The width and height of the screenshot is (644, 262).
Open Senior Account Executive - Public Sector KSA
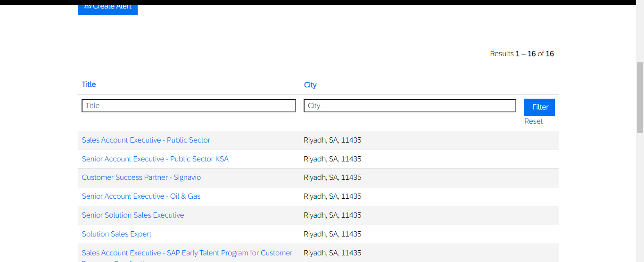coord(155,159)
